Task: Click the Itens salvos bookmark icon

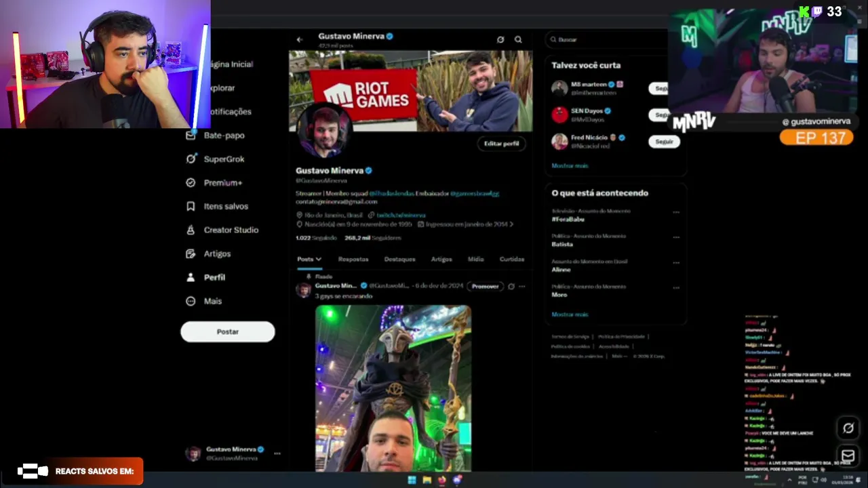Action: 191,207
